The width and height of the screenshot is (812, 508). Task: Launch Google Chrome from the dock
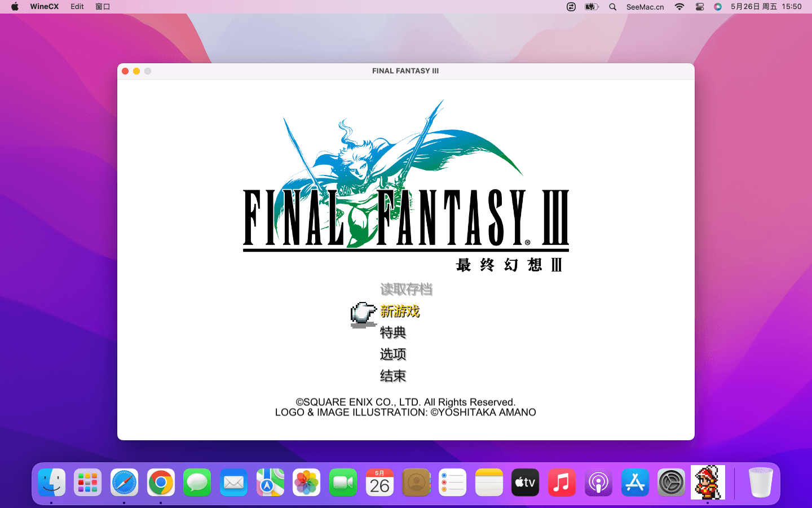(x=161, y=483)
